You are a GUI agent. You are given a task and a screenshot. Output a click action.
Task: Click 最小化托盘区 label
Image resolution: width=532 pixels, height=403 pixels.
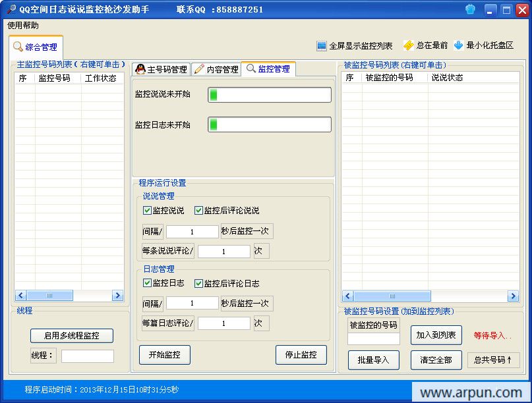tap(490, 45)
